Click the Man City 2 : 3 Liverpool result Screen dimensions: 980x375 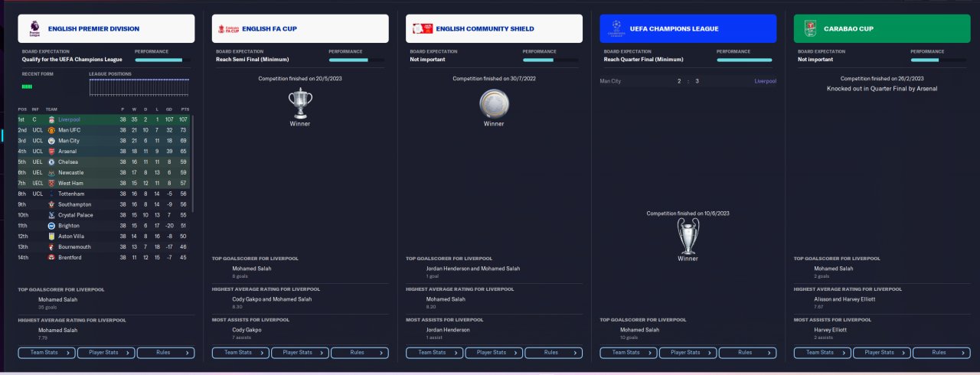click(x=688, y=80)
